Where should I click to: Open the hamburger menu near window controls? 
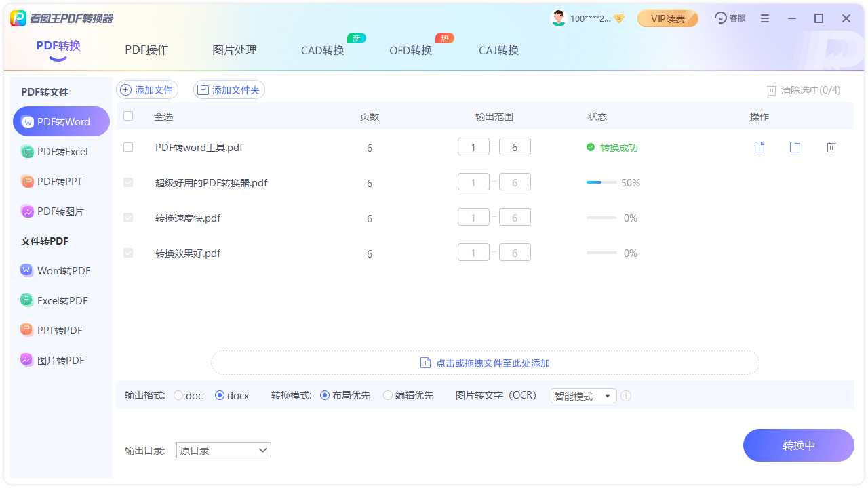coord(765,18)
